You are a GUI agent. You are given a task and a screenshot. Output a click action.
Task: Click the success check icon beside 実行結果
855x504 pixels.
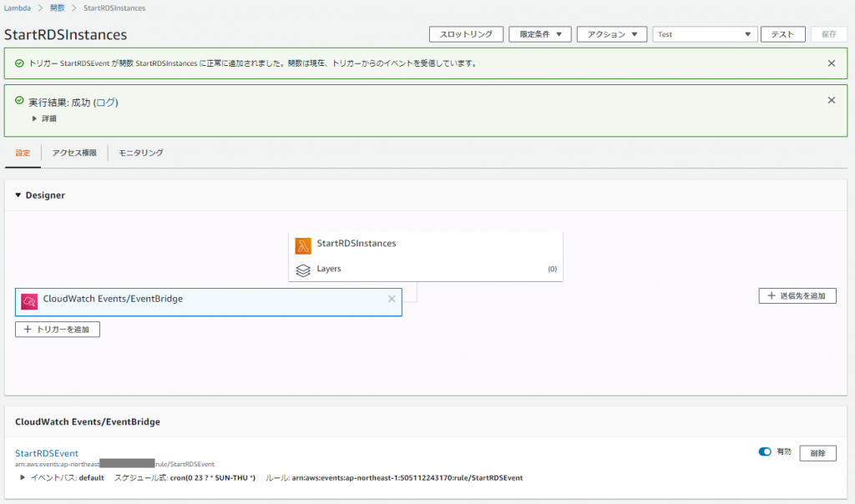(x=20, y=100)
